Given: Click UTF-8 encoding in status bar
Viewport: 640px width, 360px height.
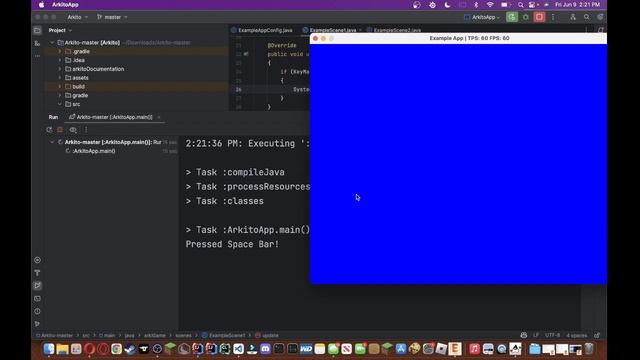Looking at the screenshot, I should pos(552,336).
